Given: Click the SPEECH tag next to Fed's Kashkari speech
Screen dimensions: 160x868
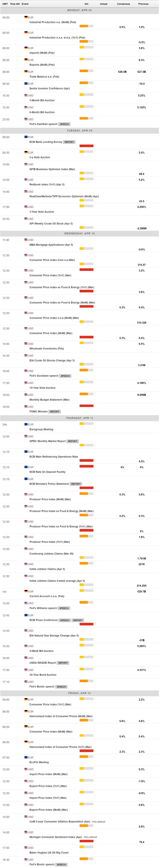Looking at the screenshot, I should (x=64, y=124).
